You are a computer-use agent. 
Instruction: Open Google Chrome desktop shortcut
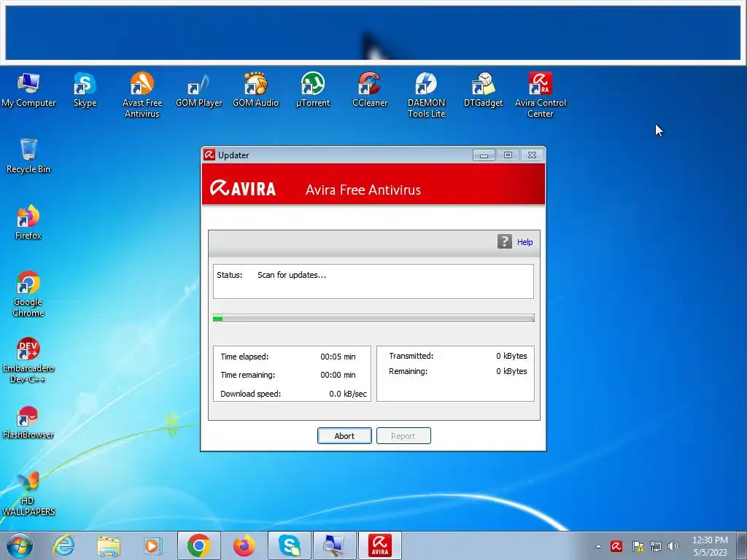pyautogui.click(x=28, y=294)
